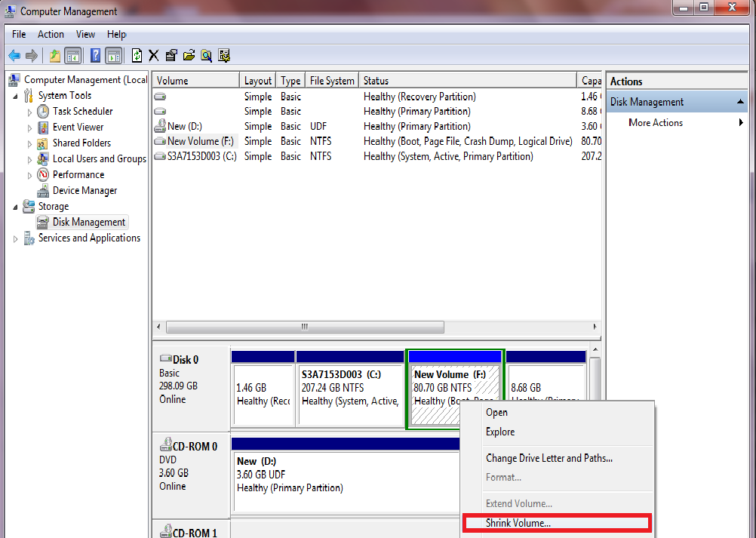The width and height of the screenshot is (756, 538).
Task: Click the Properties icon in the toolbar
Action: point(171,55)
